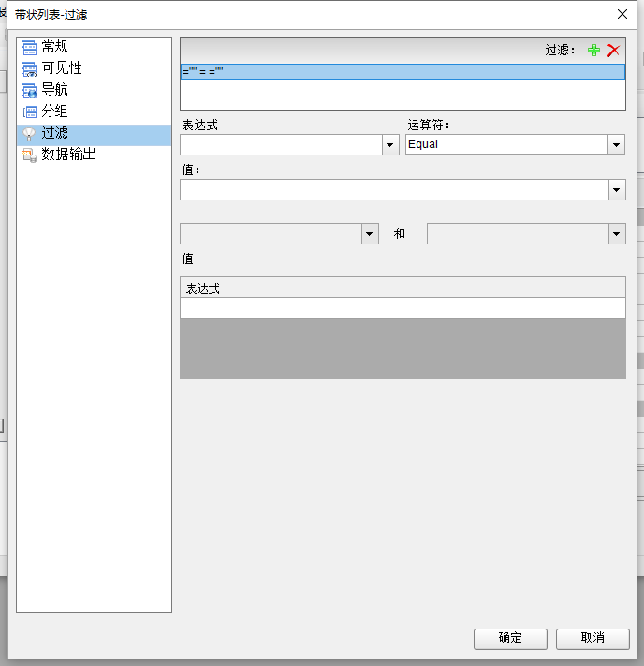Close the 带状列表-过滤 dialog

coord(622,14)
